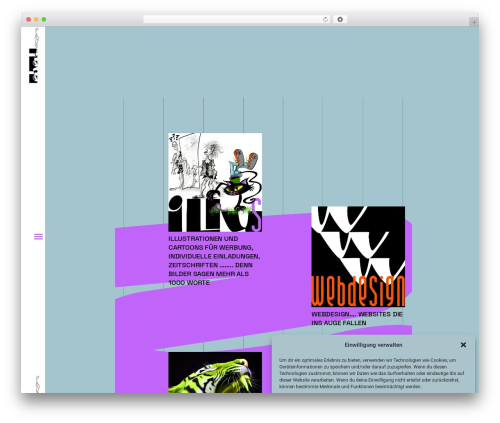Click the 'Einwilligung verwalten' heading
Viewport: 500px width, 423px height.
[373, 345]
